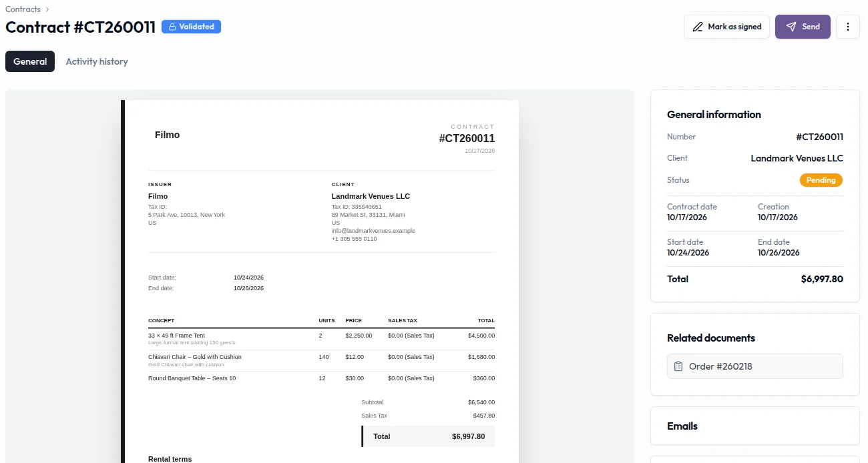Click the Subtotal $6,540.00 amount
868x463 pixels.
coord(481,402)
